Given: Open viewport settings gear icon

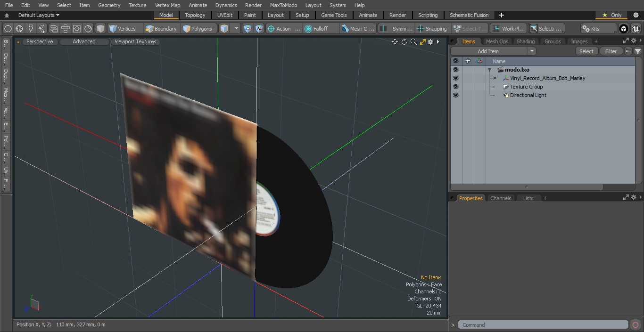Looking at the screenshot, I should coord(430,42).
